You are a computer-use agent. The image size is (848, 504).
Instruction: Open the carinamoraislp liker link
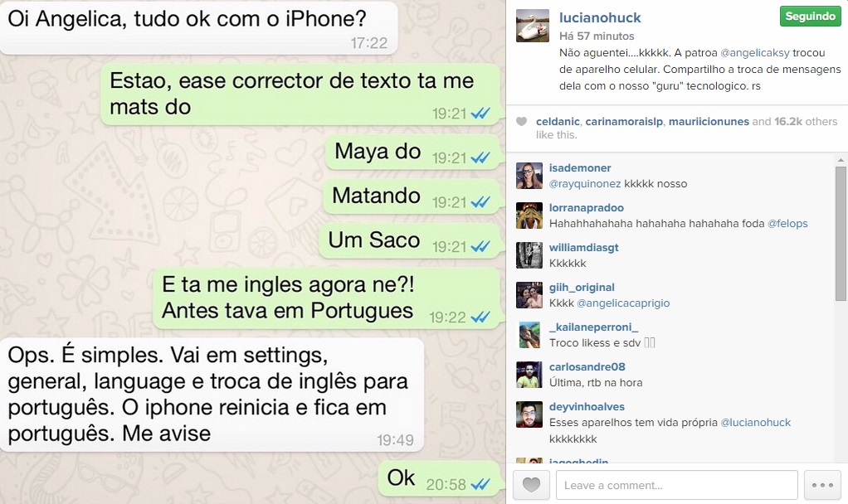[x=624, y=122]
